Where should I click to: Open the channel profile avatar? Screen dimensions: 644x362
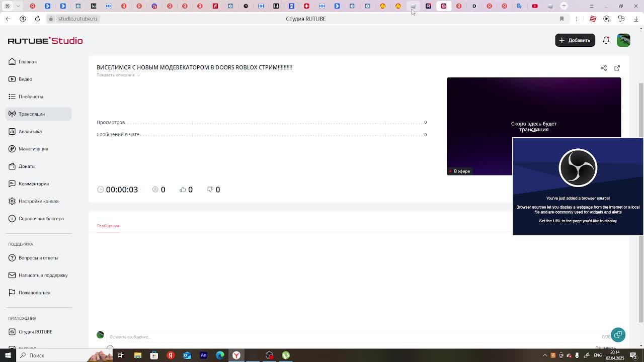[x=623, y=40]
